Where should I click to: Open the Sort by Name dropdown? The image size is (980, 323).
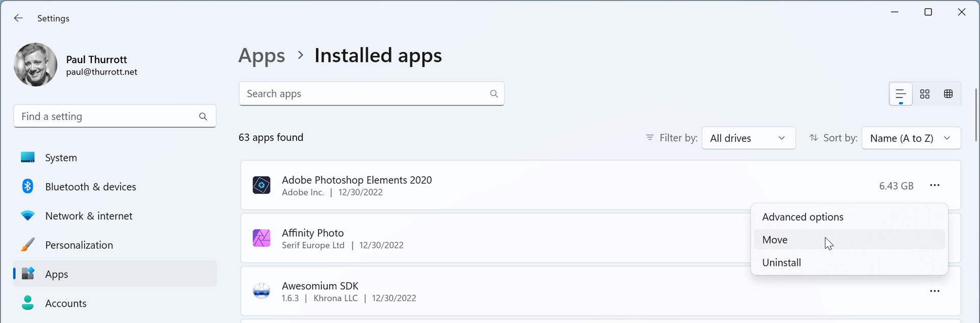(911, 138)
